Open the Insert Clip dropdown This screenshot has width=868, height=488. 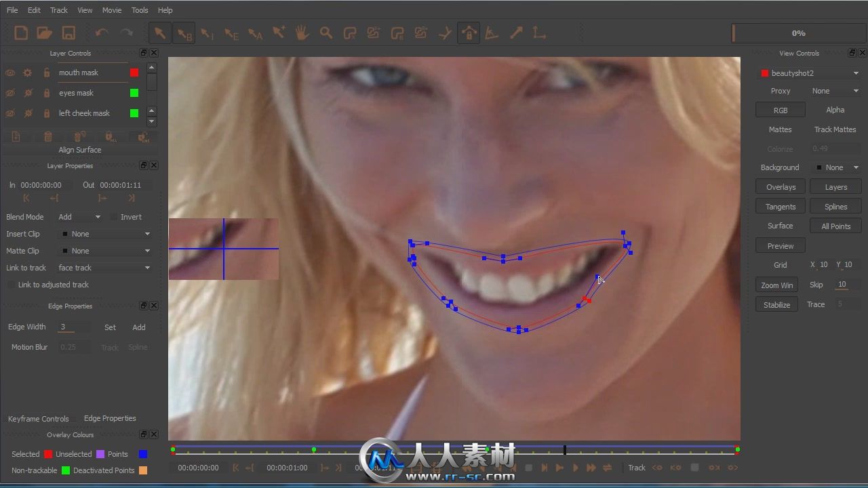(x=105, y=234)
